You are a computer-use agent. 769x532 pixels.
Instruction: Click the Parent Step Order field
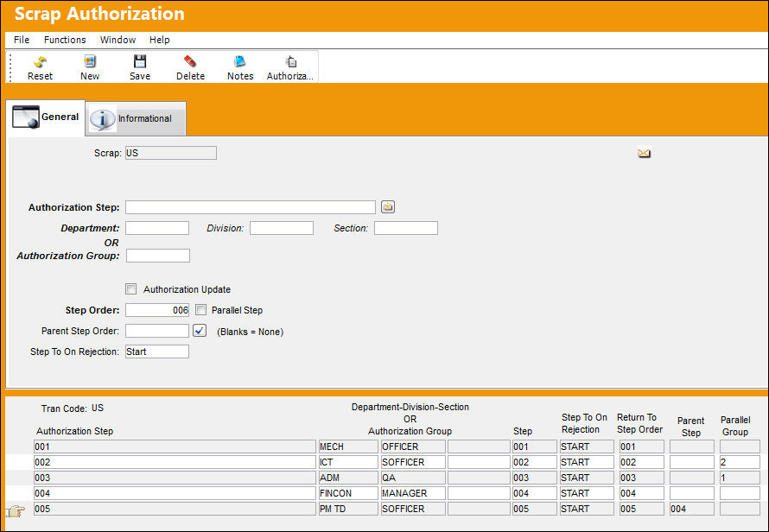pyautogui.click(x=157, y=331)
